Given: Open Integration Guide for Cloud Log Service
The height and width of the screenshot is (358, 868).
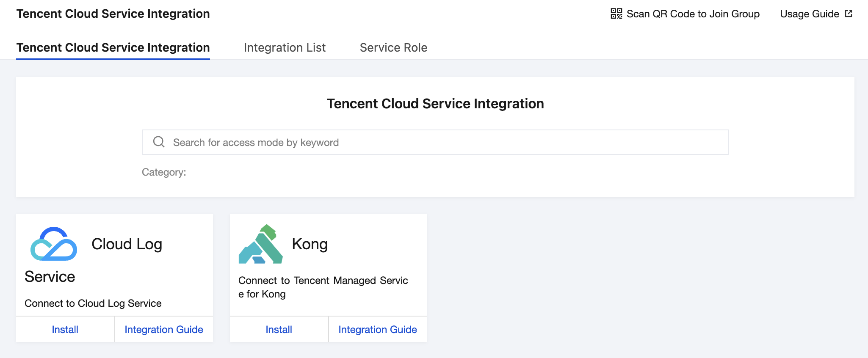Looking at the screenshot, I should [164, 330].
